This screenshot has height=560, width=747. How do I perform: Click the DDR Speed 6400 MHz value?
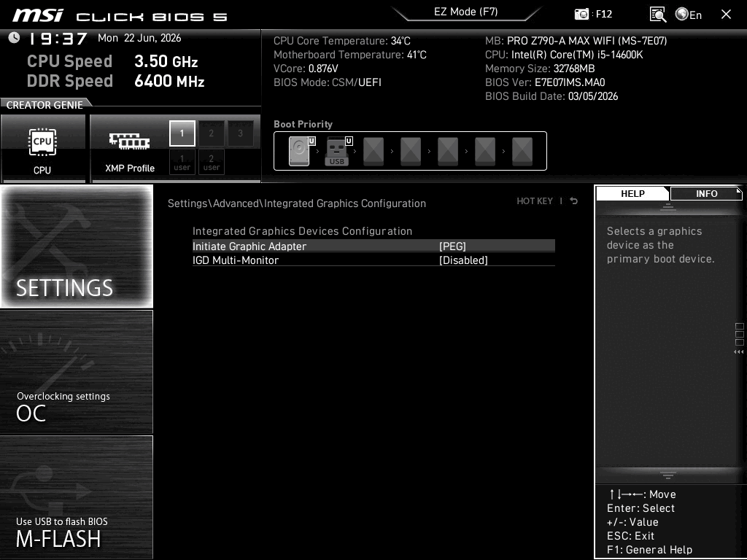pos(169,81)
